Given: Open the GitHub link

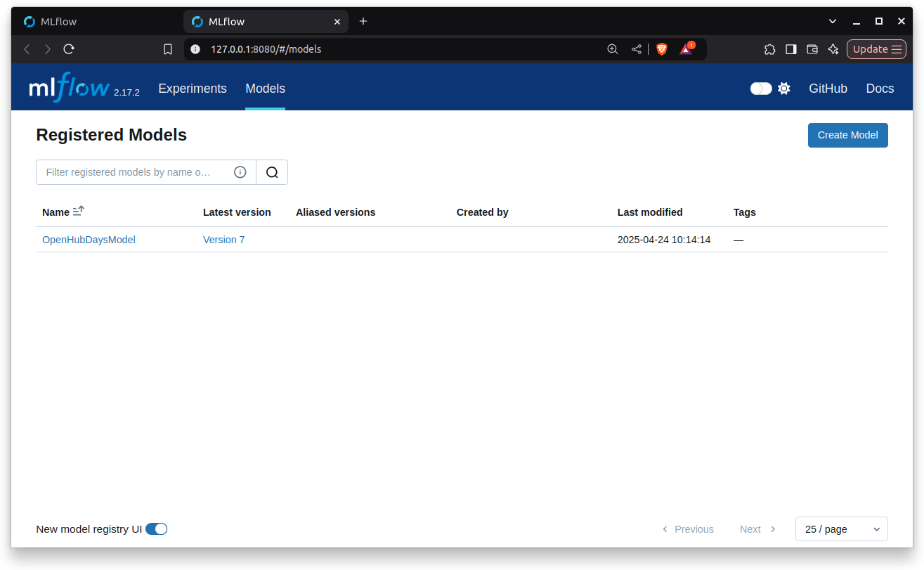Looking at the screenshot, I should [828, 89].
